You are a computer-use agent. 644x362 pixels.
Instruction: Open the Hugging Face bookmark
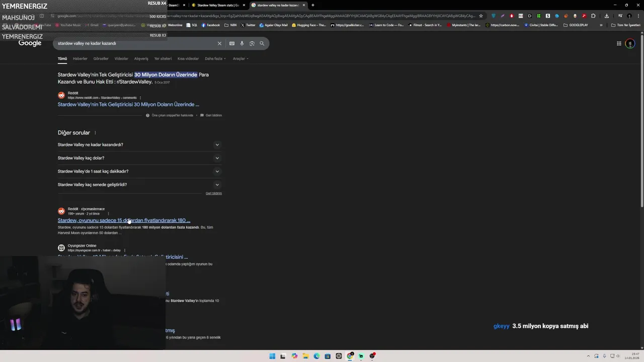pos(309,25)
